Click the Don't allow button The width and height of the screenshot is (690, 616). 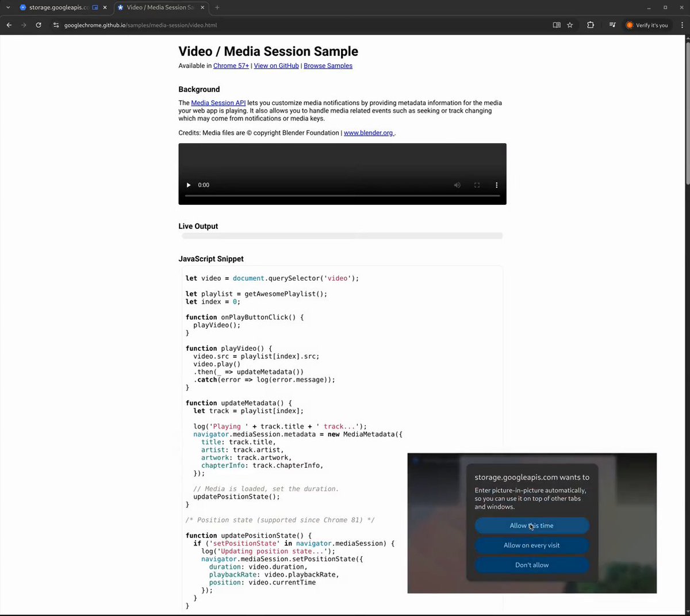532,565
